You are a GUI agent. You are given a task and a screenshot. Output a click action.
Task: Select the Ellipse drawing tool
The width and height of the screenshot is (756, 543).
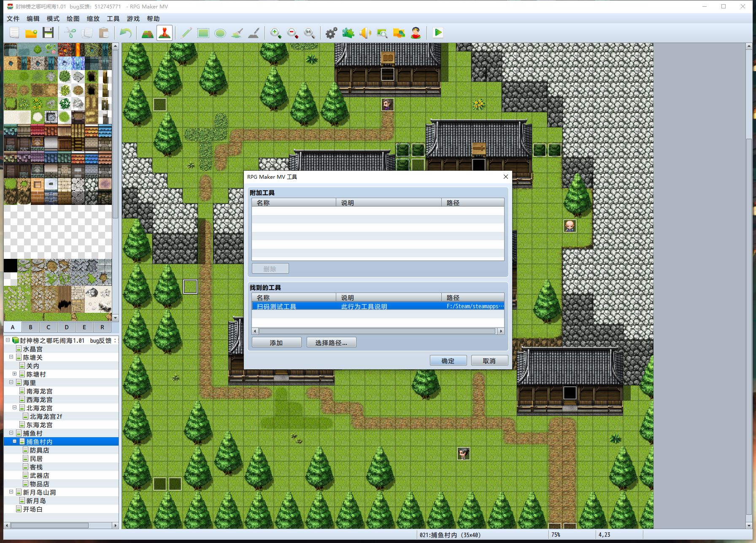[x=220, y=33]
